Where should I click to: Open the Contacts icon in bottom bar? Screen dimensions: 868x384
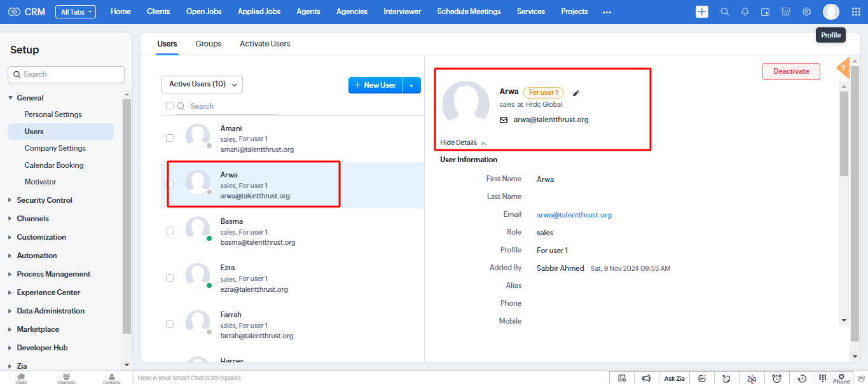(x=112, y=378)
